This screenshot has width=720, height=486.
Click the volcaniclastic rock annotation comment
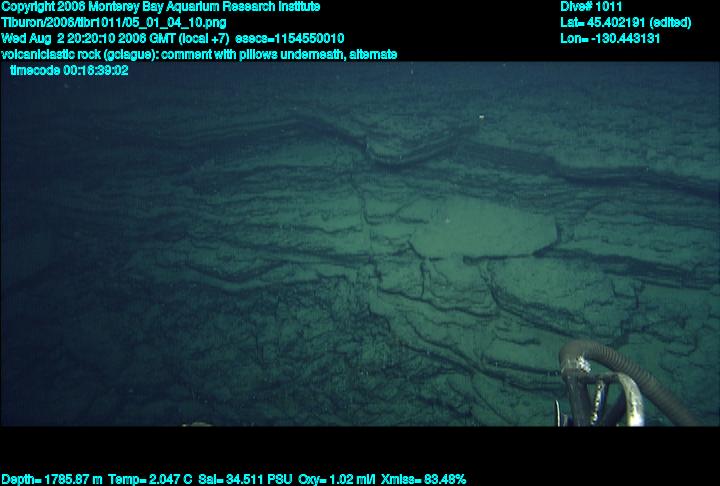tap(200, 54)
